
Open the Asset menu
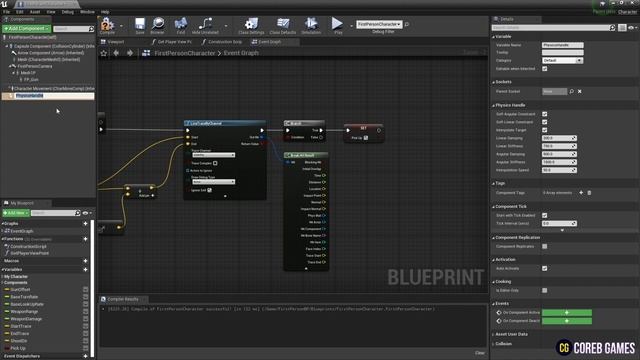tap(35, 12)
